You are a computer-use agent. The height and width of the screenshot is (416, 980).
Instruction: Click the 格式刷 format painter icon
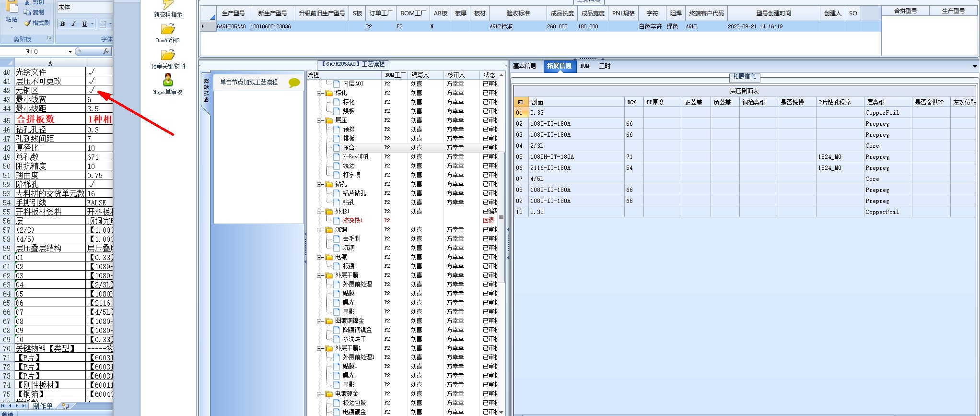click(x=28, y=23)
